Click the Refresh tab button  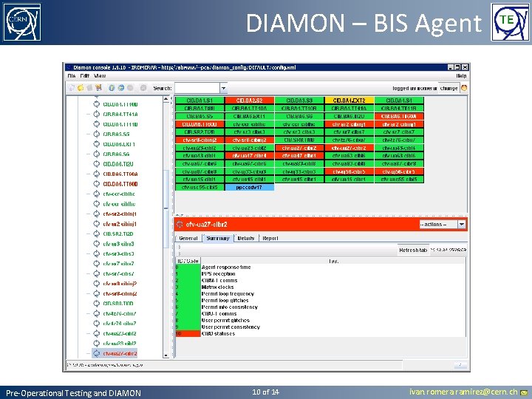click(413, 250)
